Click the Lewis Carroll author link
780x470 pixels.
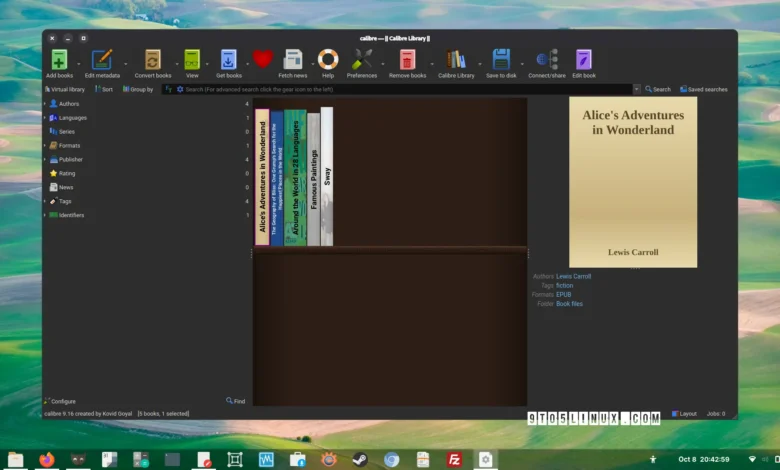(x=574, y=277)
